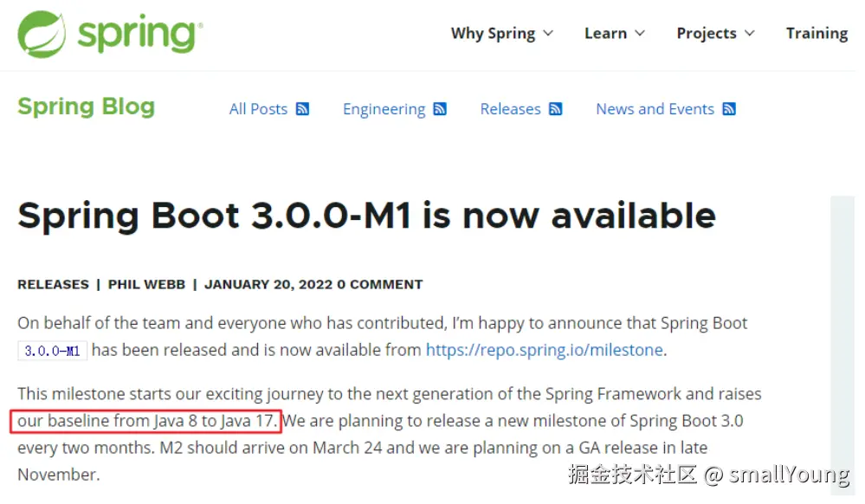Click RSS icon next to News and Events
865x504 pixels.
[729, 109]
